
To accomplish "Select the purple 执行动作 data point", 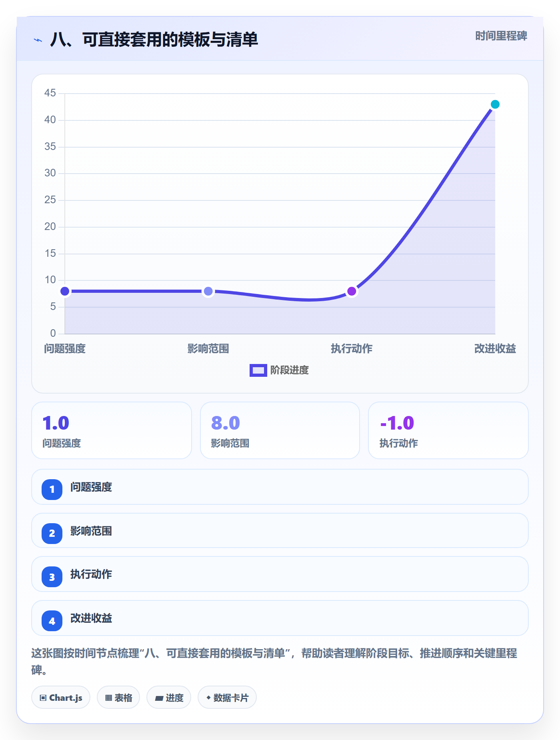I will [x=352, y=291].
